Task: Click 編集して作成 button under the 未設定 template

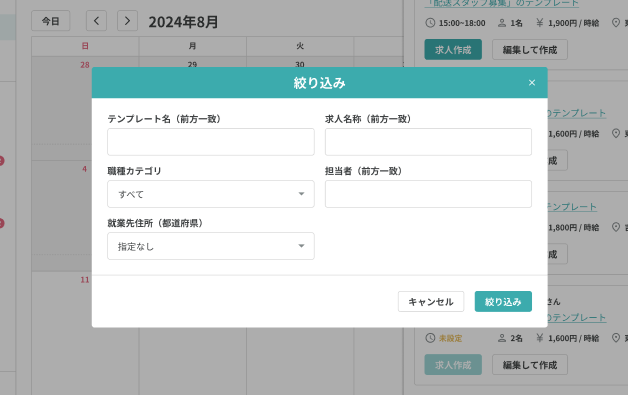Action: point(530,365)
